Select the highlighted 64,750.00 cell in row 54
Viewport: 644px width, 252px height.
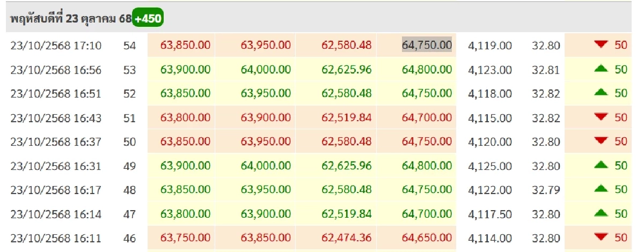[427, 46]
